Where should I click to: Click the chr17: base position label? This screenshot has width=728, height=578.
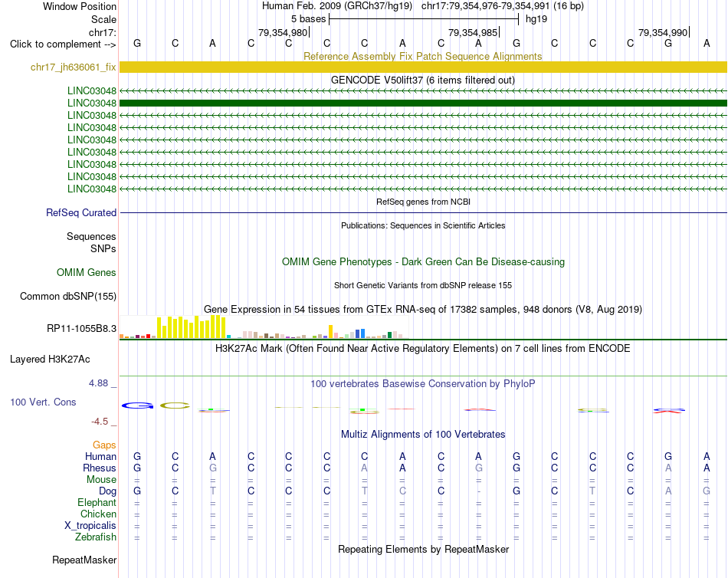tap(102, 32)
